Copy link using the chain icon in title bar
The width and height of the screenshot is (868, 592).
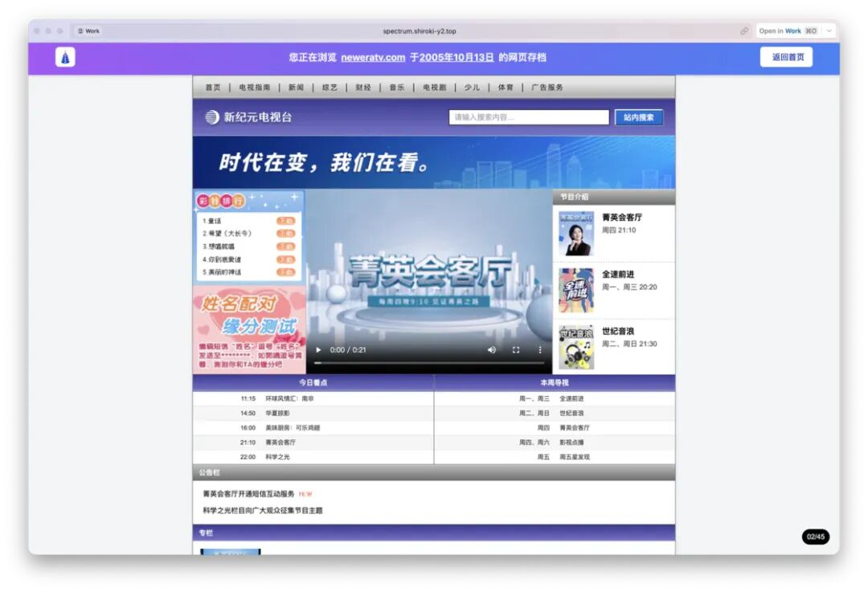744,31
